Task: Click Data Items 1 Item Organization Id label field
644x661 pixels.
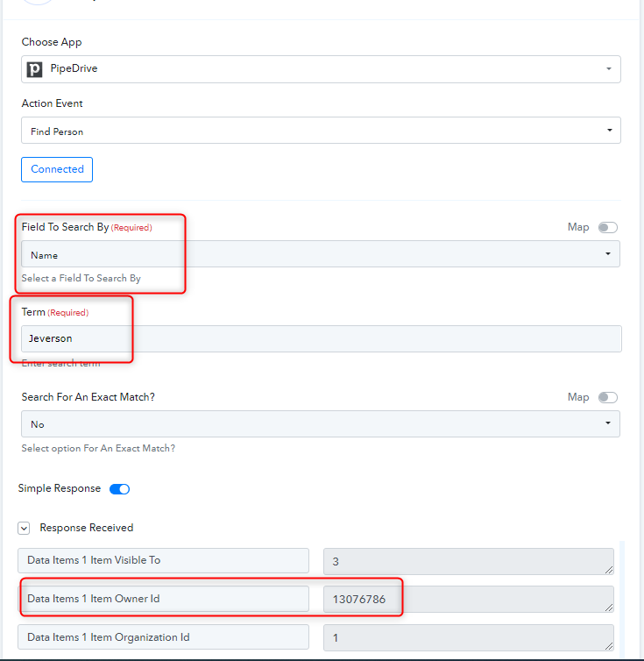Action: pyautogui.click(x=163, y=637)
